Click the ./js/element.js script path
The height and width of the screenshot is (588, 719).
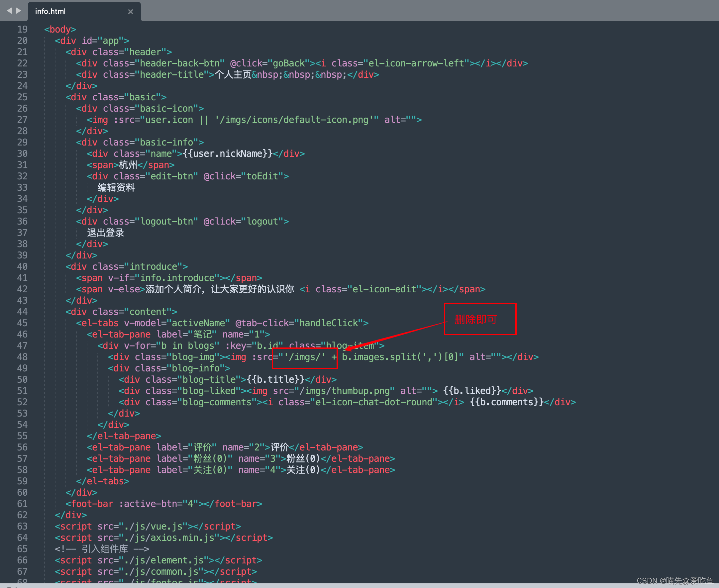click(164, 560)
